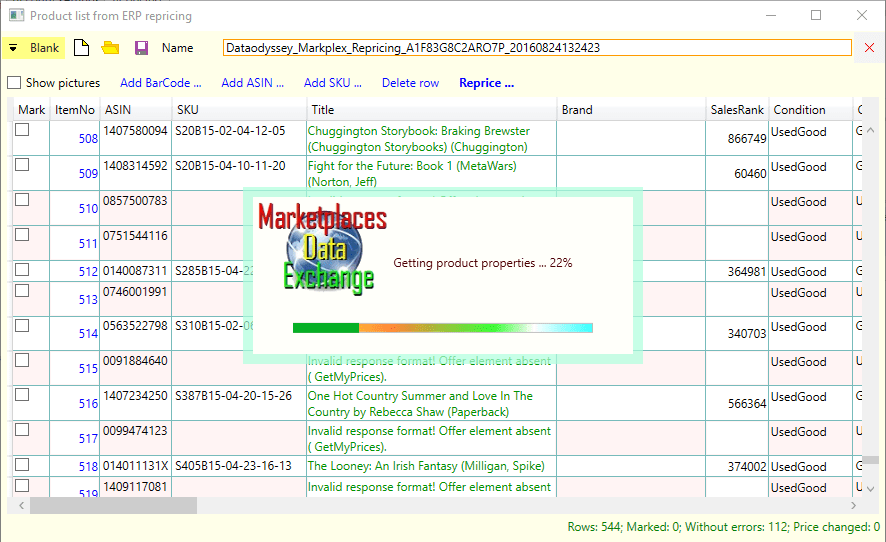Select Add ASIN ... option
Image resolution: width=886 pixels, height=542 pixels.
pyautogui.click(x=252, y=83)
